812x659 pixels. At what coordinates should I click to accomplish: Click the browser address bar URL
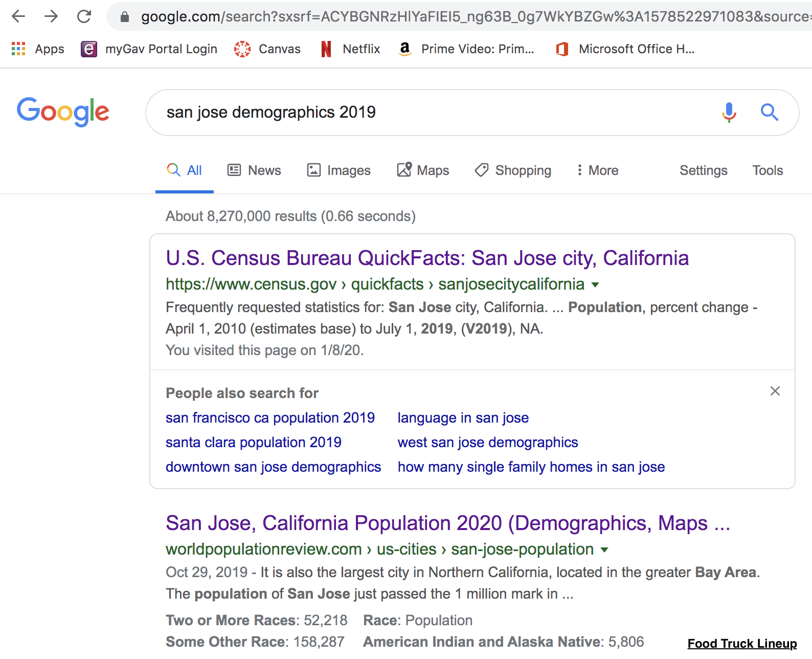(476, 17)
